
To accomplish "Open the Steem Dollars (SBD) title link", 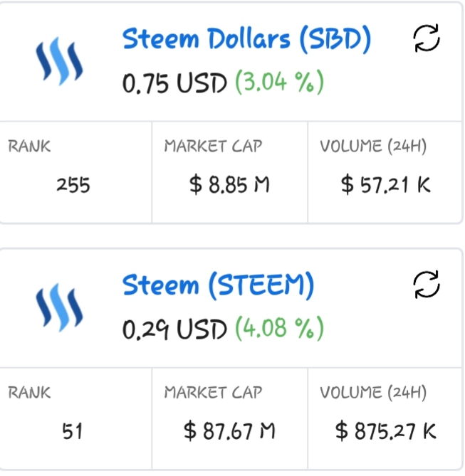I will pyautogui.click(x=246, y=39).
